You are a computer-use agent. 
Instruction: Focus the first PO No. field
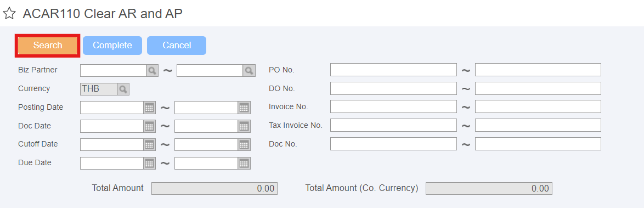(x=393, y=70)
